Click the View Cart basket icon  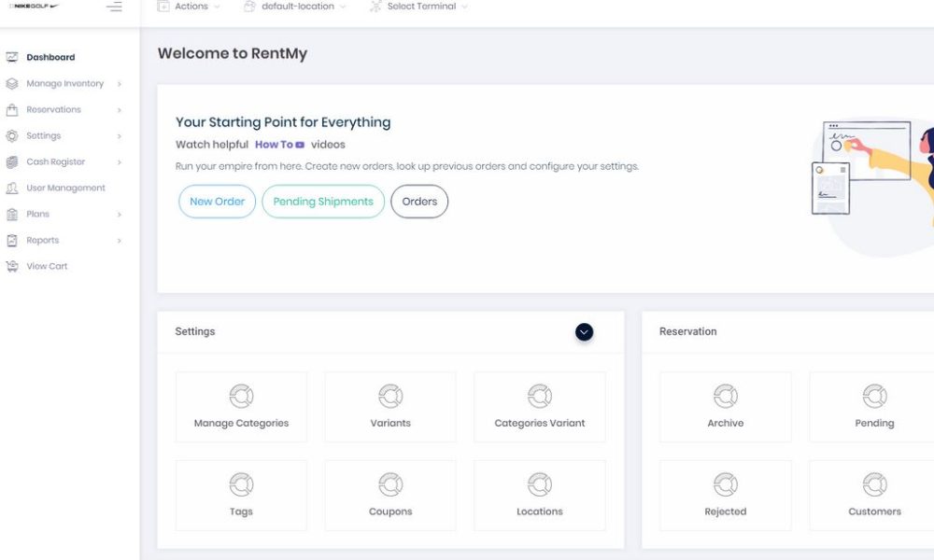click(12, 266)
